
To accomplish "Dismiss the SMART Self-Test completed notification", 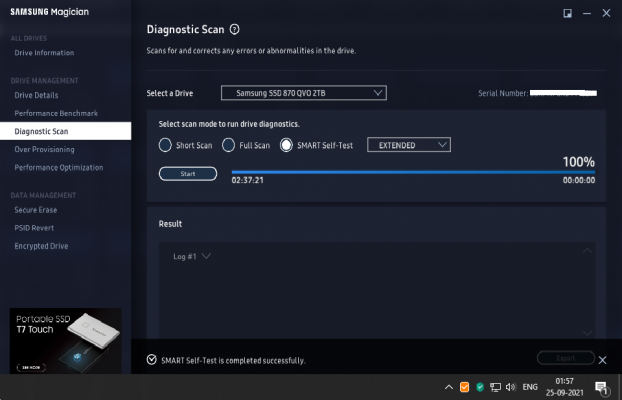I will click(602, 360).
